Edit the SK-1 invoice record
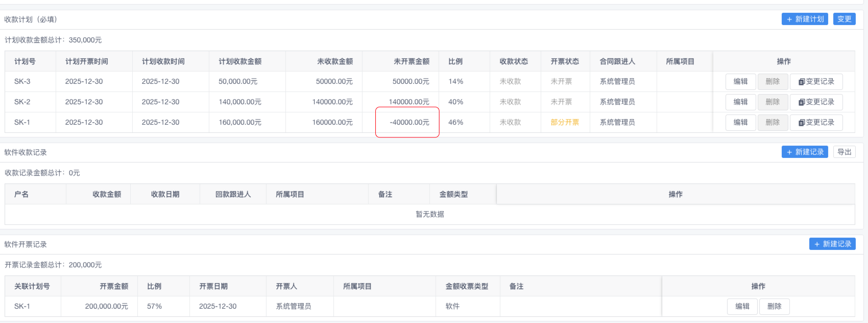The width and height of the screenshot is (868, 323). click(742, 306)
